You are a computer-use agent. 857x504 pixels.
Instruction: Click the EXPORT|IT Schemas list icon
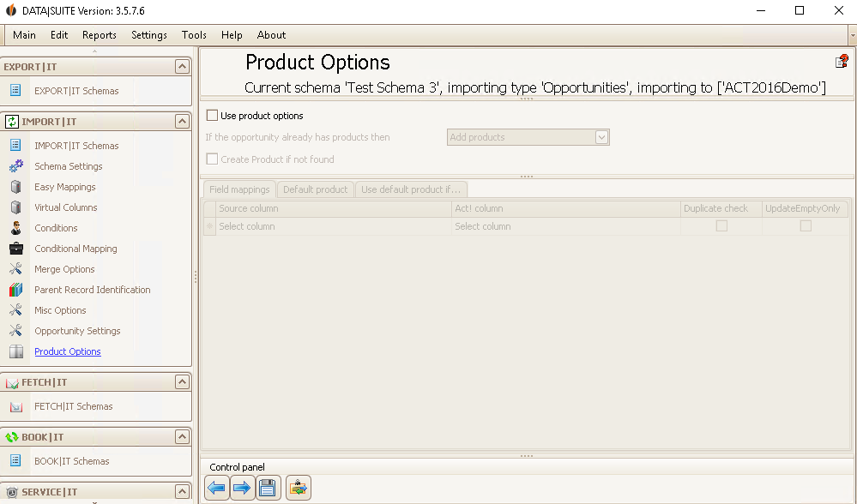[x=15, y=90]
